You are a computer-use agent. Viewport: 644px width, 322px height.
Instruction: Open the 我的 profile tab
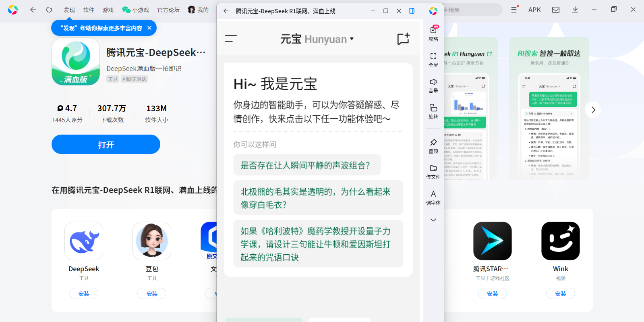tap(198, 10)
